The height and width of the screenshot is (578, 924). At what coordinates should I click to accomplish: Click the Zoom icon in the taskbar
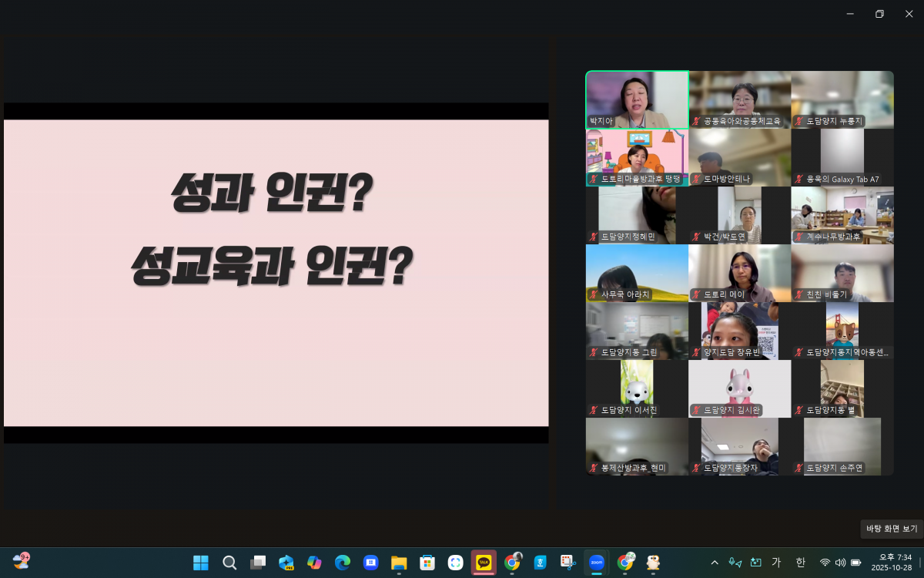(596, 563)
